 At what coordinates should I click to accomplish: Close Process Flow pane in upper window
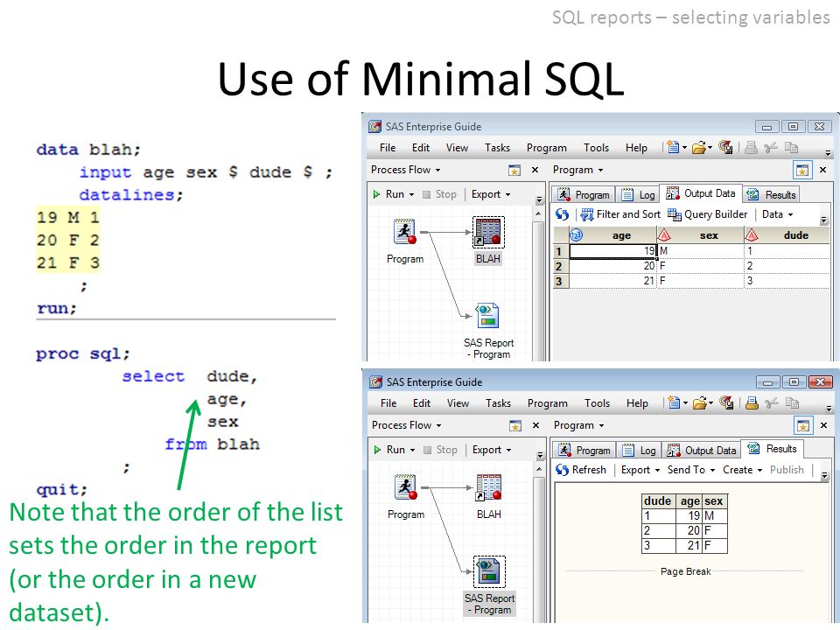(535, 170)
